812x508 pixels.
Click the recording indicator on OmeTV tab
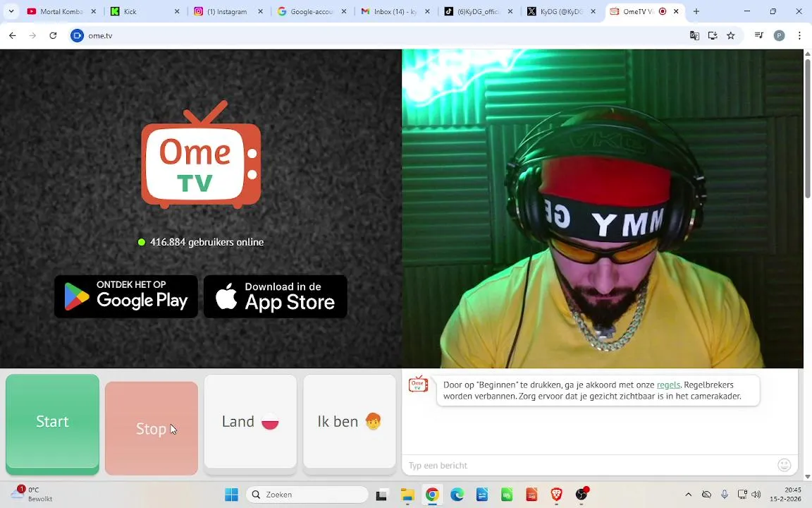click(x=663, y=11)
